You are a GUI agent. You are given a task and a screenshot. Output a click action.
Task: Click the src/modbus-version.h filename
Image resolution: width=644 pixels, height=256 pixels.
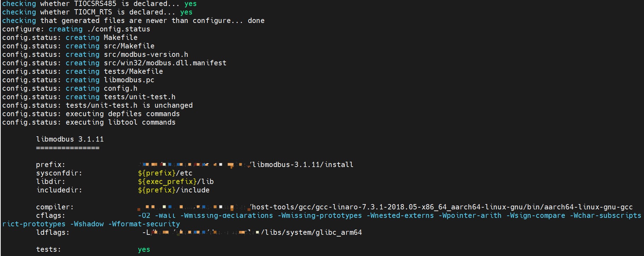click(x=146, y=54)
